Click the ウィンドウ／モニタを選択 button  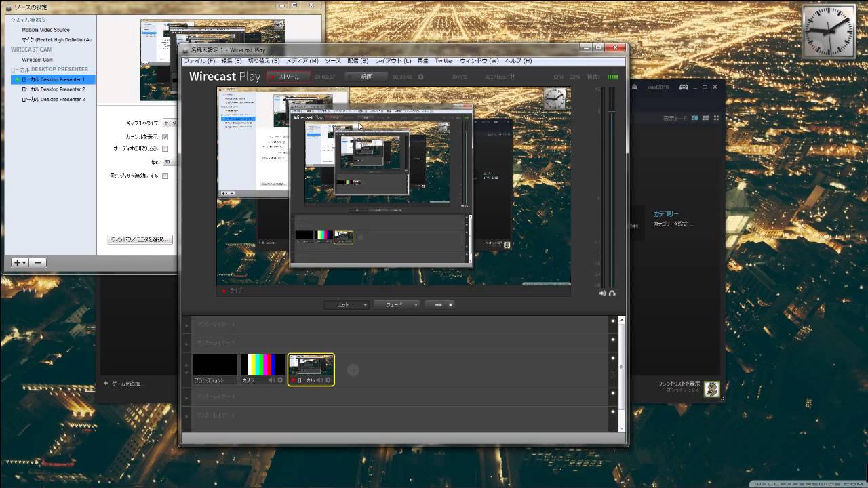click(x=140, y=239)
